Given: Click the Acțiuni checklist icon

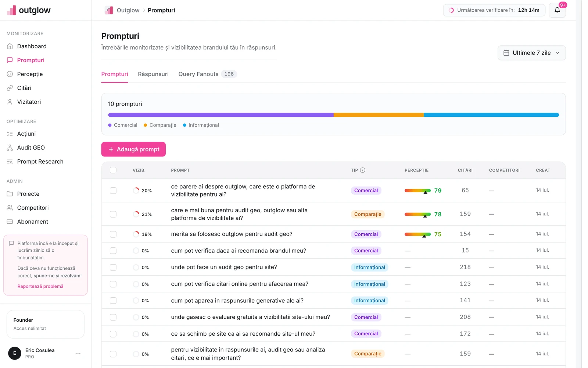Looking at the screenshot, I should point(10,134).
